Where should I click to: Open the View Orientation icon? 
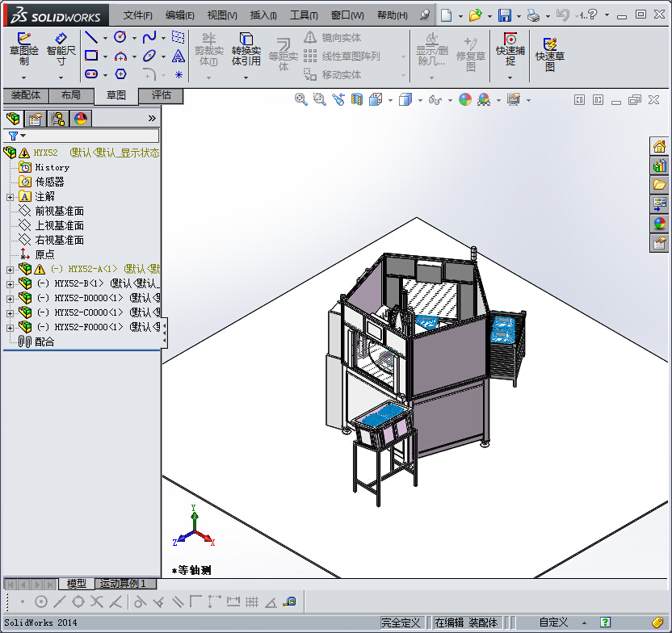tap(376, 100)
